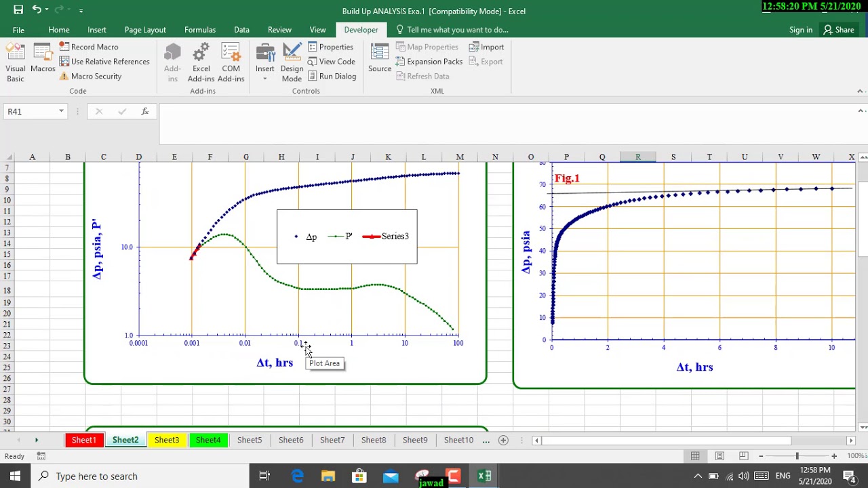The image size is (868, 488).
Task: Toggle Use Relative References
Action: (x=104, y=62)
